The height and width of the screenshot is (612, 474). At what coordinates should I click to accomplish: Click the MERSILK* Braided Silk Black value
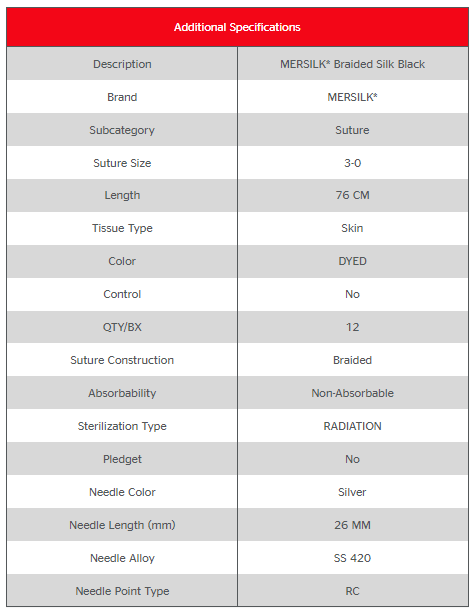pos(352,64)
